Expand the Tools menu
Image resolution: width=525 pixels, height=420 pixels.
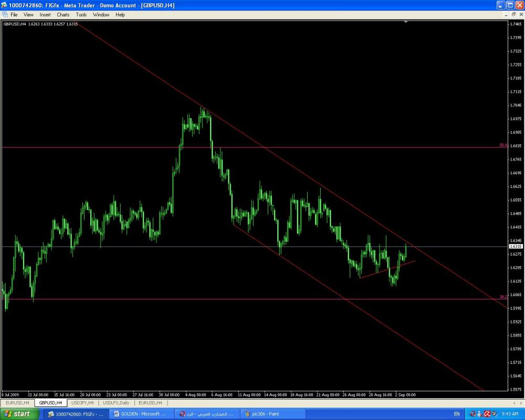[81, 15]
